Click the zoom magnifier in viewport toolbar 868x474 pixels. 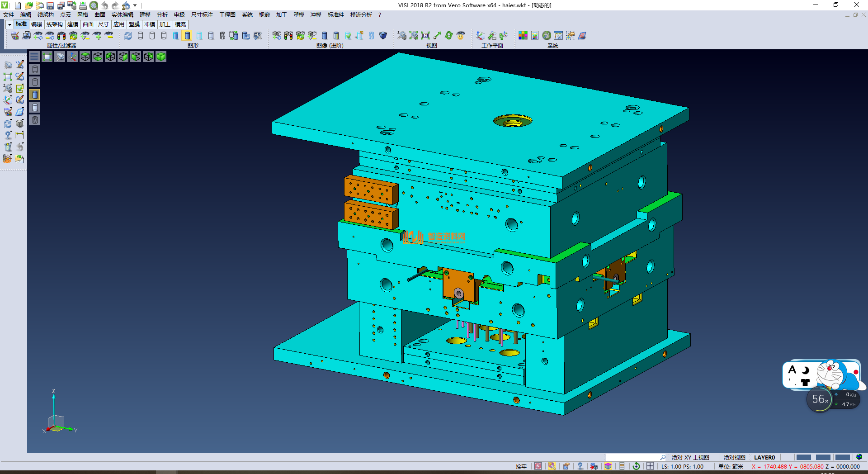click(60, 57)
